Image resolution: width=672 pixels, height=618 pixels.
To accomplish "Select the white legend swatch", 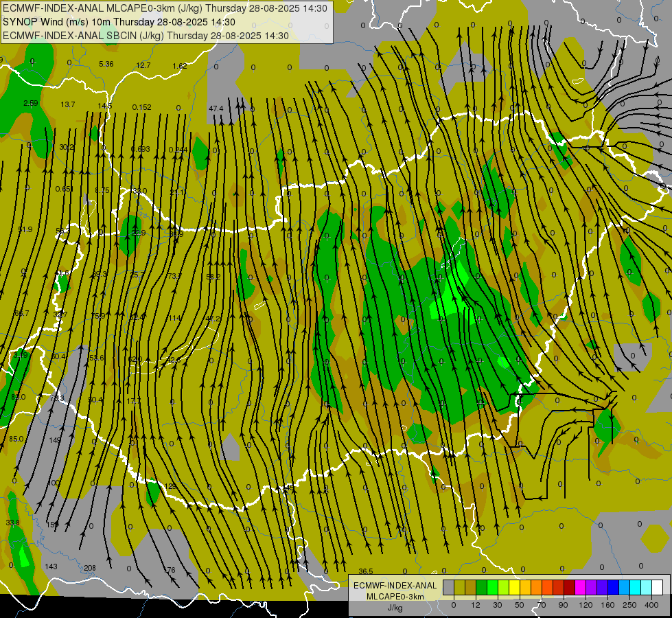I will pyautogui.click(x=657, y=588).
